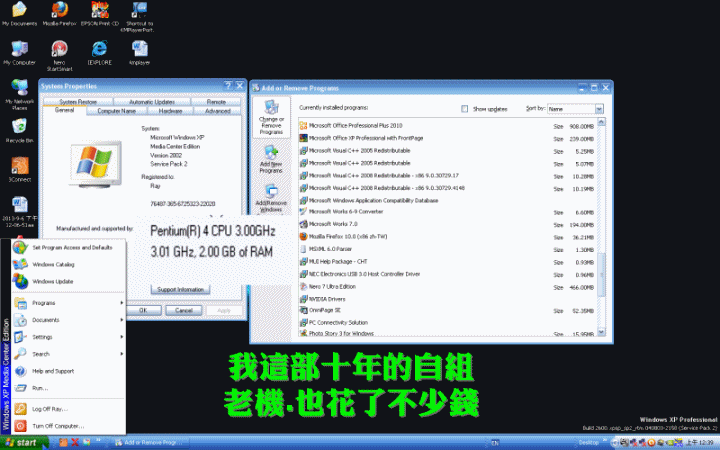Select the My Network Places desktop icon
This screenshot has width=720, height=450.
click(19, 95)
